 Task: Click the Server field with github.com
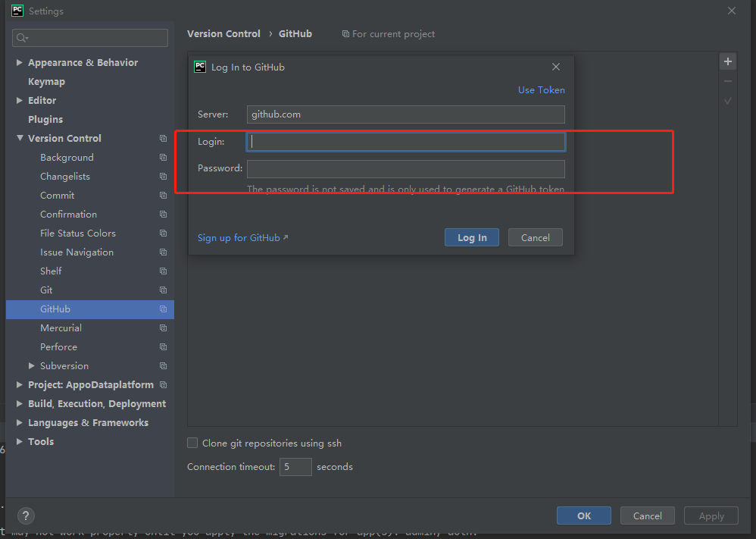coord(405,114)
